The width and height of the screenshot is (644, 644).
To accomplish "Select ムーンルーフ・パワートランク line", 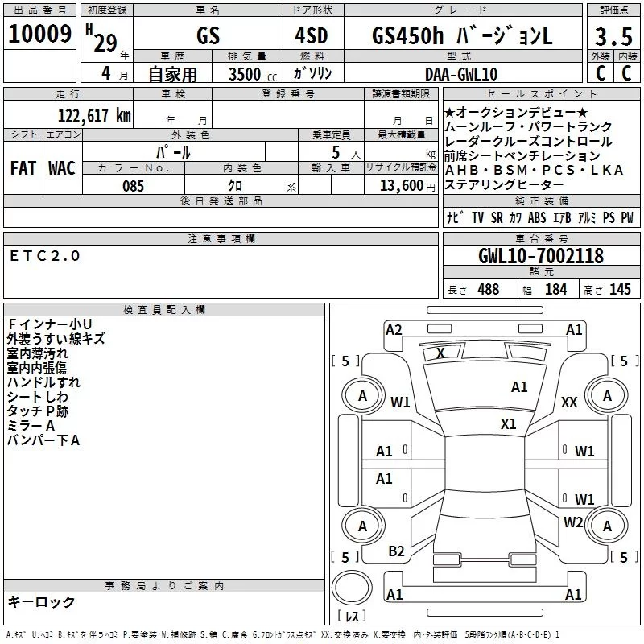I will 528,126.
